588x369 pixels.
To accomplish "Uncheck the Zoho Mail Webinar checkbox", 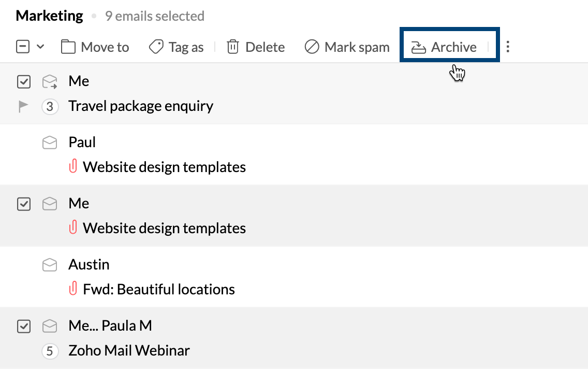I will (x=24, y=327).
